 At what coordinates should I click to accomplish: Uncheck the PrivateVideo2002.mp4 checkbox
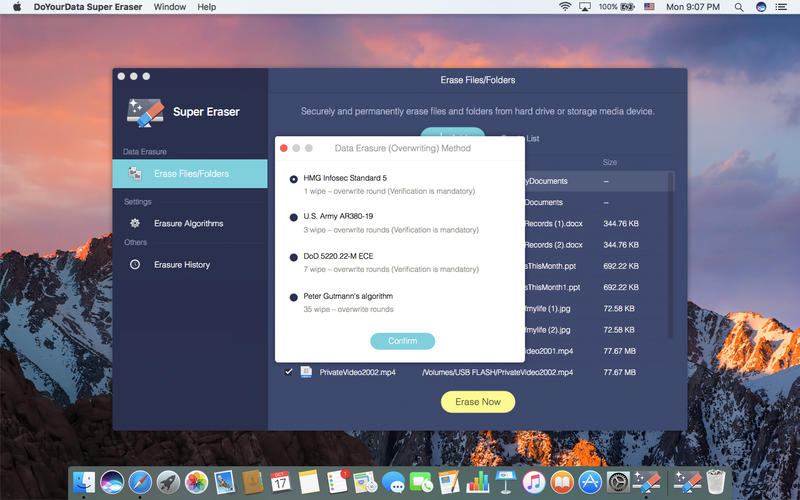click(x=289, y=371)
